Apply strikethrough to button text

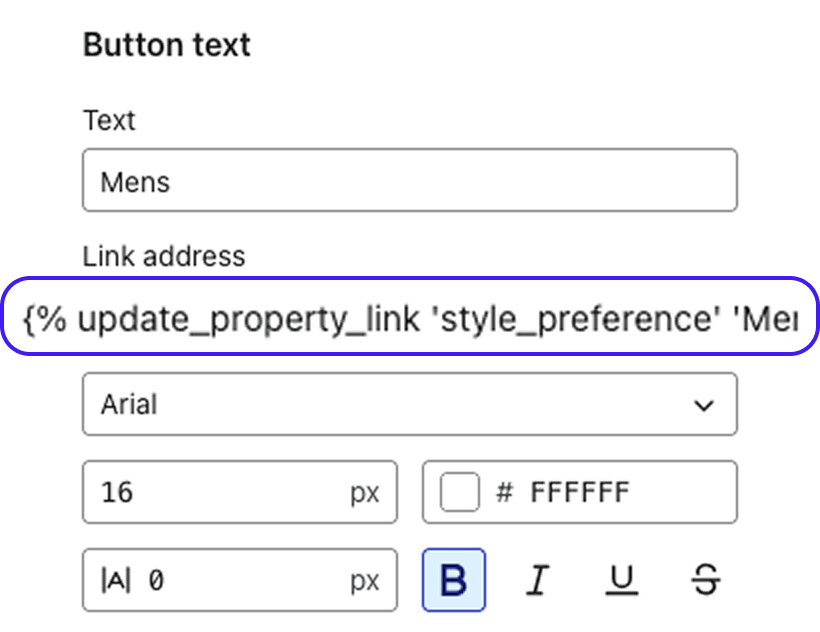pos(705,580)
